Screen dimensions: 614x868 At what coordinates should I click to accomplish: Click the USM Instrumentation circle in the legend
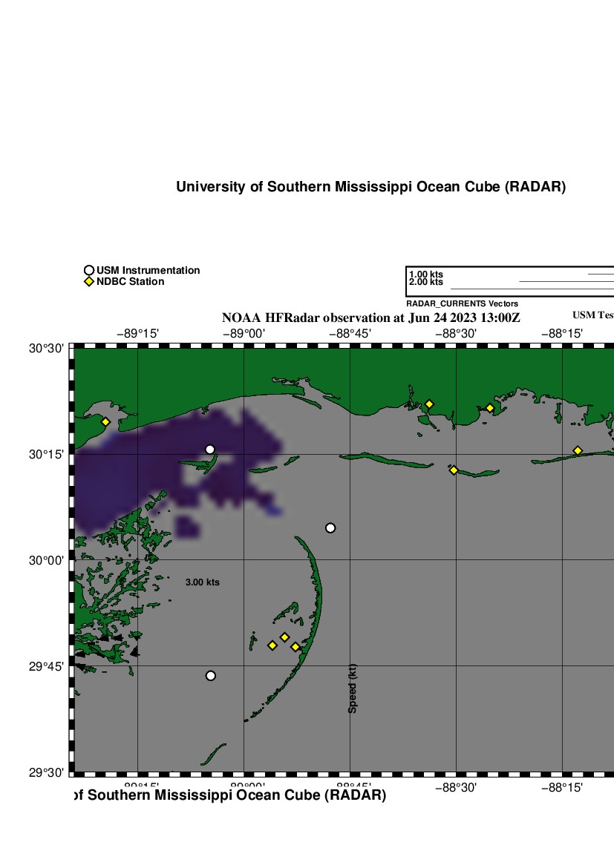89,271
